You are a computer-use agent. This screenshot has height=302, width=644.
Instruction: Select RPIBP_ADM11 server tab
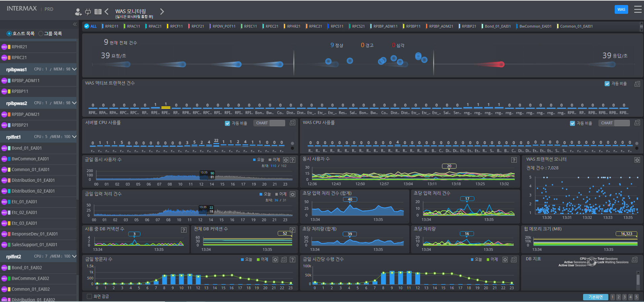point(384,26)
